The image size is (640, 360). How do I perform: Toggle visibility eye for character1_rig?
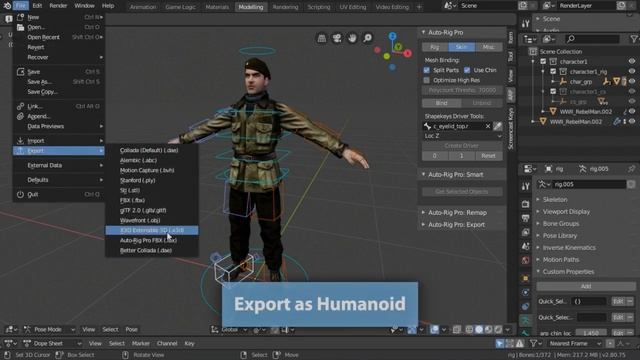click(632, 71)
